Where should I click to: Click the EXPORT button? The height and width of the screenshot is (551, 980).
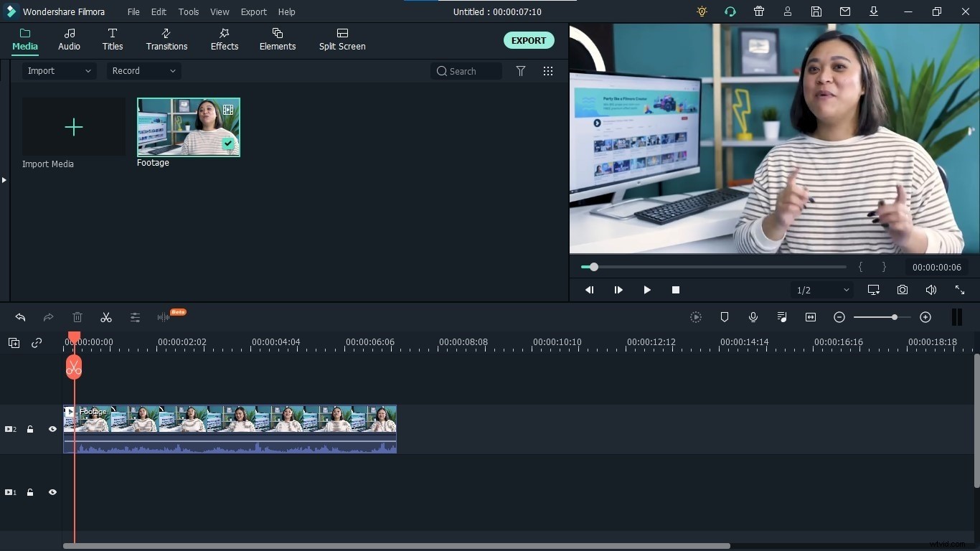point(529,40)
